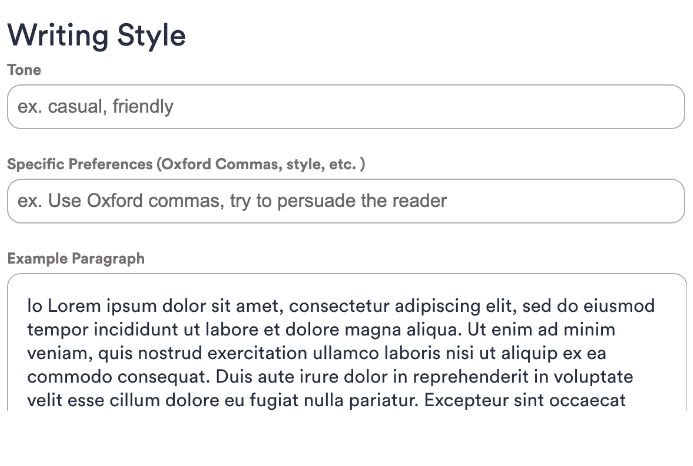Click the Specific Preferences label
693x466 pixels.
point(186,164)
